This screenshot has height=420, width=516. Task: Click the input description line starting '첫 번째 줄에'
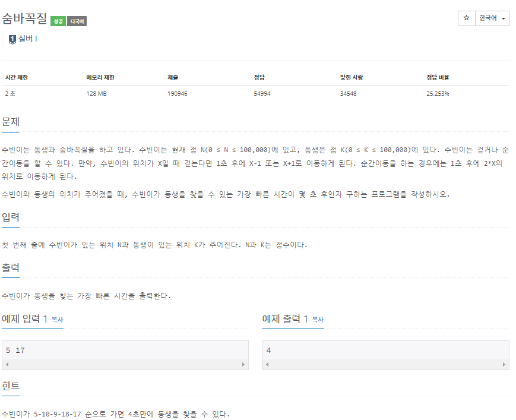(154, 245)
